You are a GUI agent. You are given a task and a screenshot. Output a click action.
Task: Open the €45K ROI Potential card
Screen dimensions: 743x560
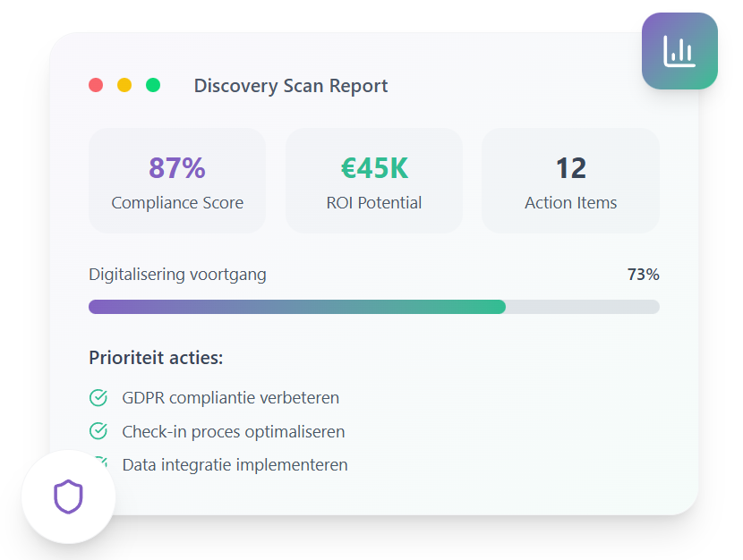[x=374, y=181]
